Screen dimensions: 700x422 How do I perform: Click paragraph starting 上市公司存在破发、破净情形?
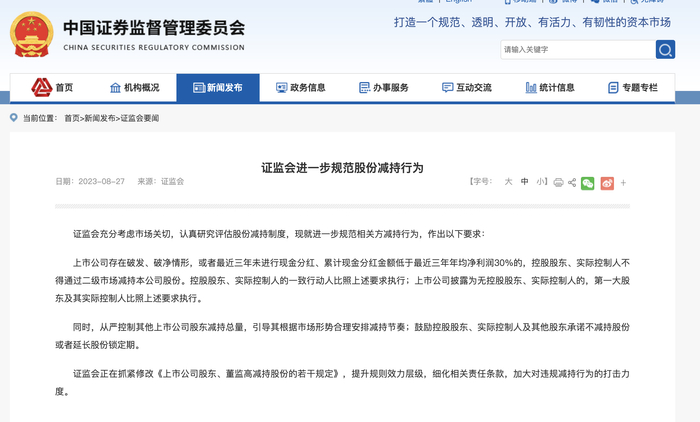[x=342, y=280]
